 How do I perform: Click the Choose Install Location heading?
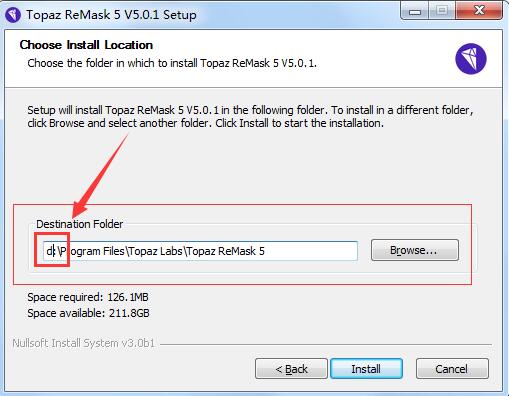tap(86, 45)
